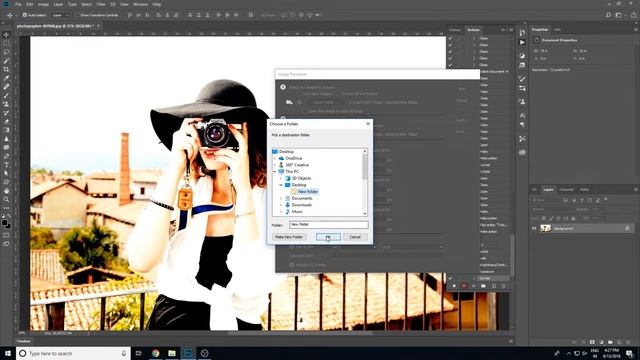640x360 pixels.
Task: Toggle the checkmark beside the Convert action
Action: click(450, 278)
